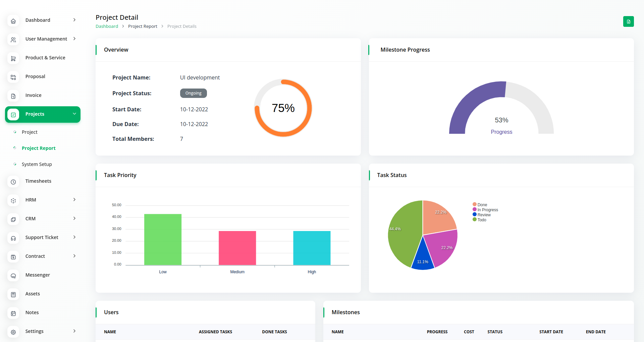Collapse the Projects menu chevron

[74, 114]
